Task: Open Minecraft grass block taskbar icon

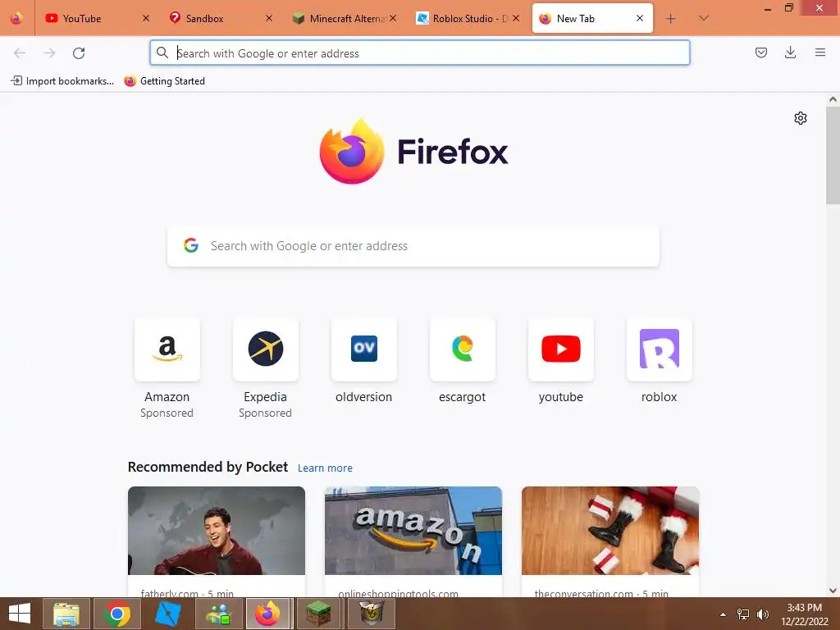Action: [x=319, y=614]
